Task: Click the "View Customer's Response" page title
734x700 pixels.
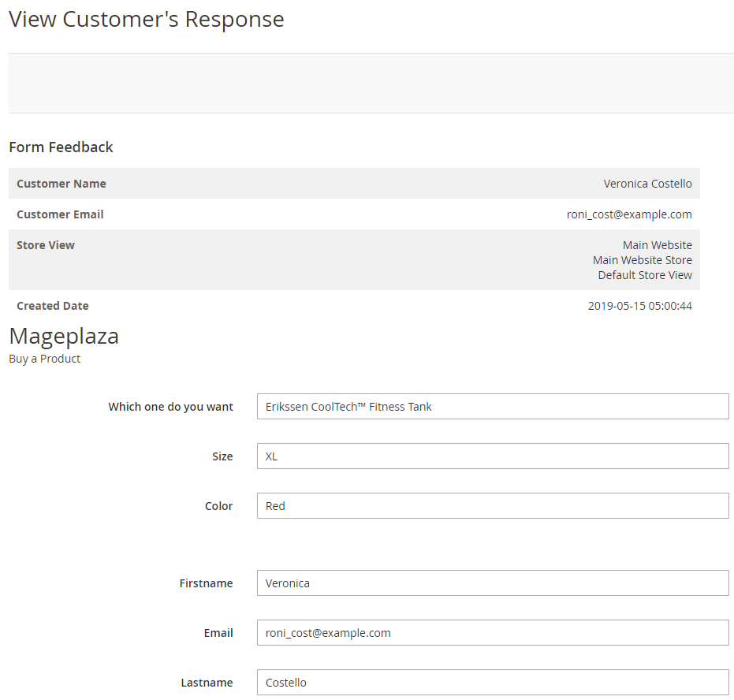Action: (147, 20)
